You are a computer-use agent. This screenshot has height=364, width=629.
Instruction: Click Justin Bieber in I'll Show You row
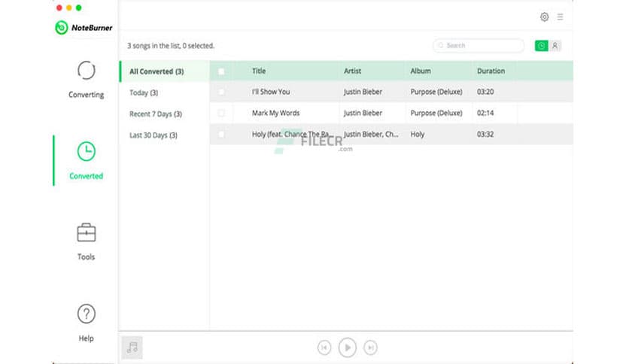pyautogui.click(x=363, y=92)
